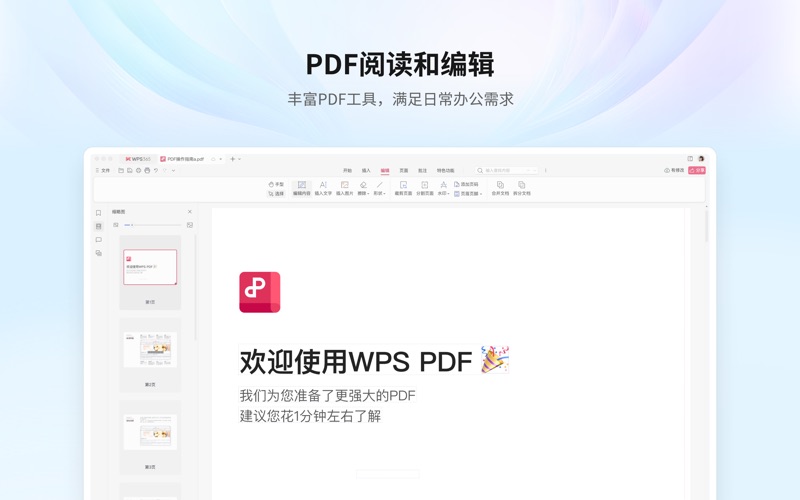Click the print icon in quick toolbar
The height and width of the screenshot is (500, 800).
point(147,170)
